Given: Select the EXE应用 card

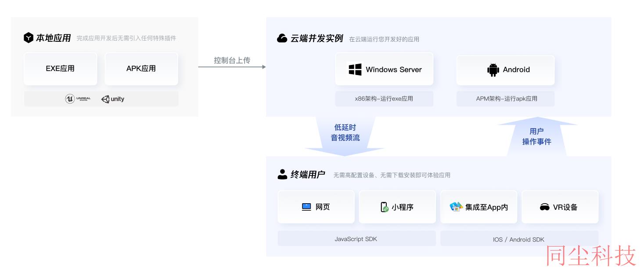Looking at the screenshot, I should (60, 68).
